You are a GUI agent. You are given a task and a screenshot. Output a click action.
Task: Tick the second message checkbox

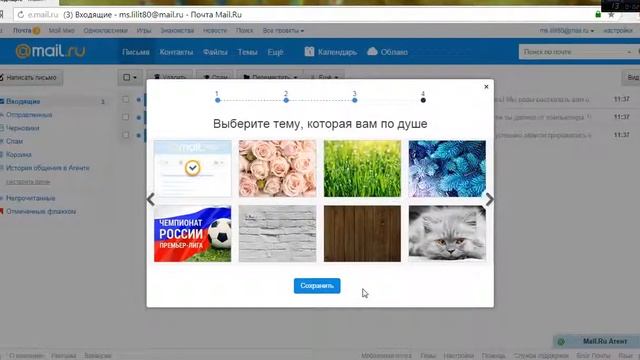[x=126, y=117]
